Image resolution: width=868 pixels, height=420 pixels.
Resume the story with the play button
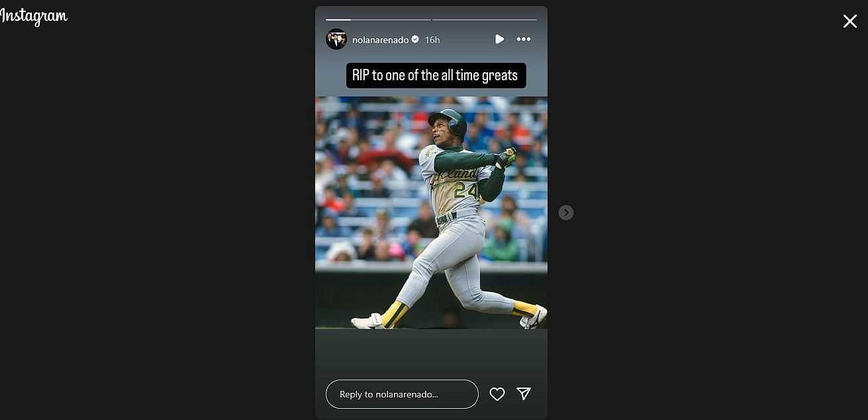(x=499, y=39)
